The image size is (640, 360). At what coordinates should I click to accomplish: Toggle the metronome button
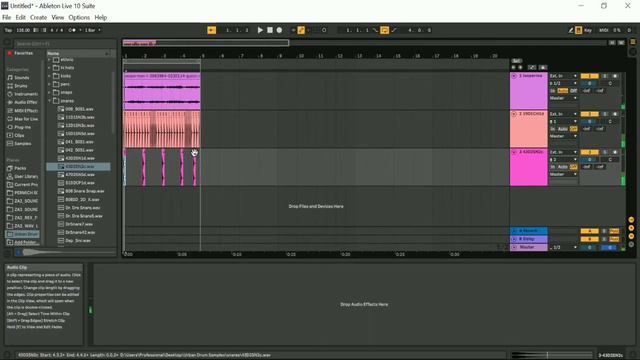click(x=72, y=30)
